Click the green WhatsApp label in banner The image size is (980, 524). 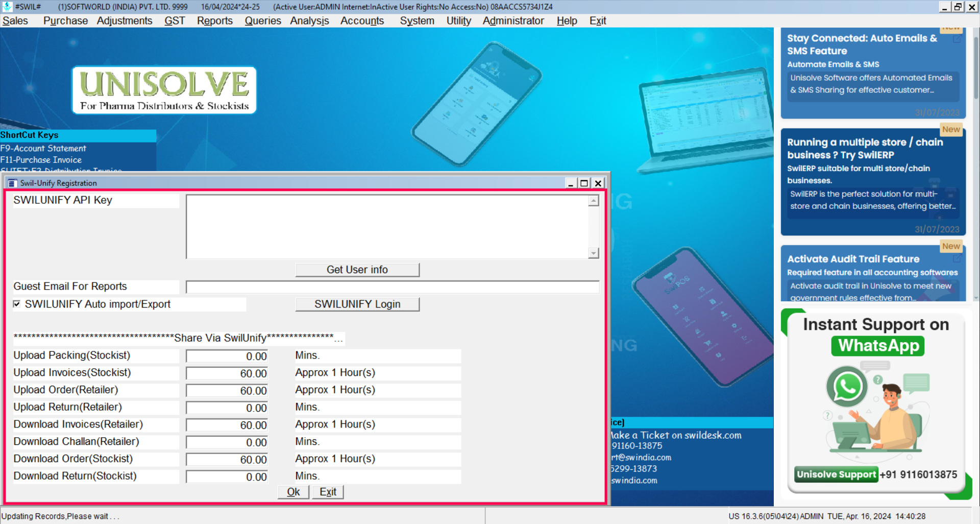(x=878, y=346)
